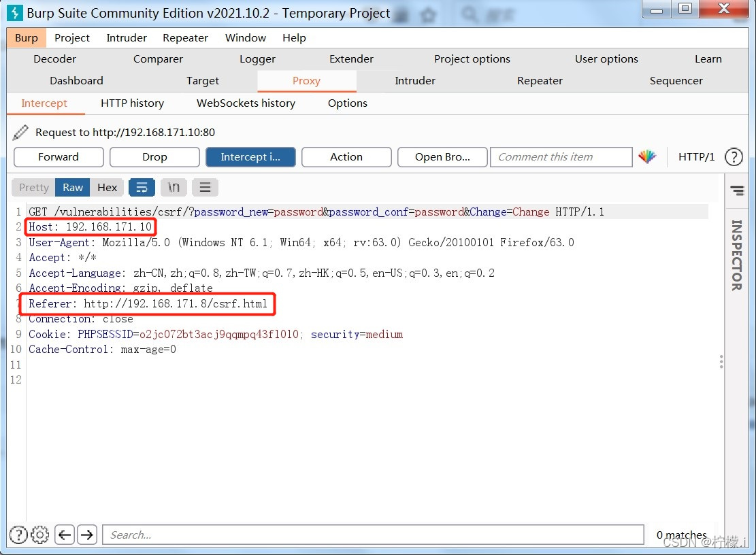
Task: Switch to the Logger tab
Action: point(257,58)
